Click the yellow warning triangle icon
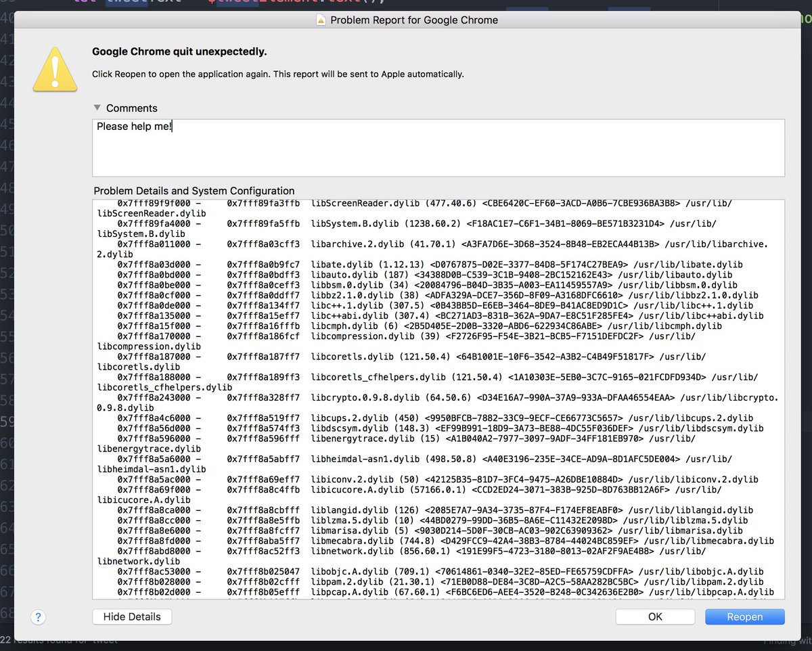The image size is (812, 651). point(55,68)
